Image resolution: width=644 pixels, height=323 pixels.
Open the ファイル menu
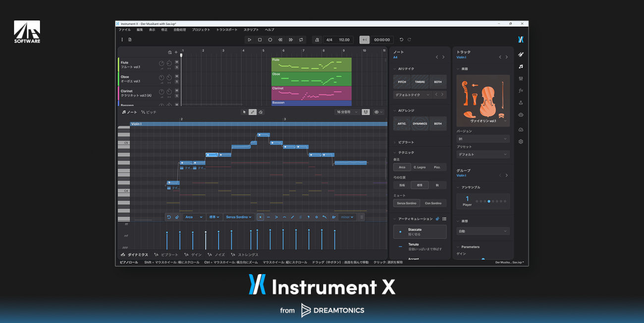[x=124, y=30]
